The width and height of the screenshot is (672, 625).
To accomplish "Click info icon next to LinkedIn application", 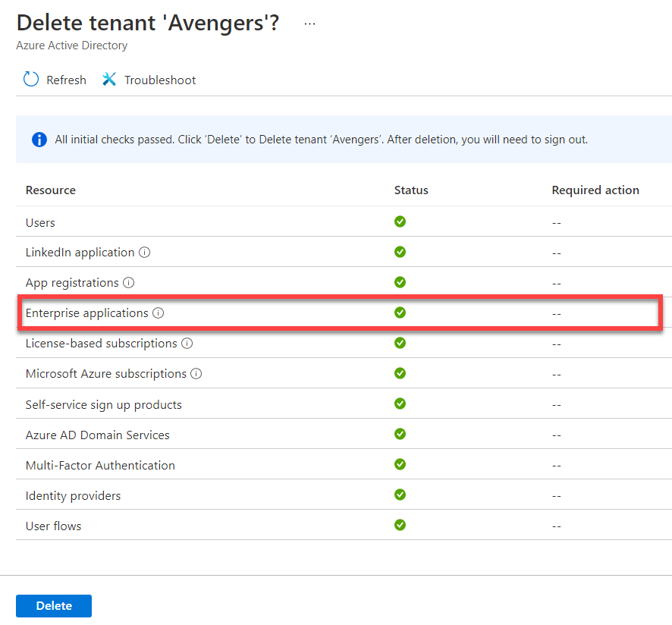I will (144, 253).
